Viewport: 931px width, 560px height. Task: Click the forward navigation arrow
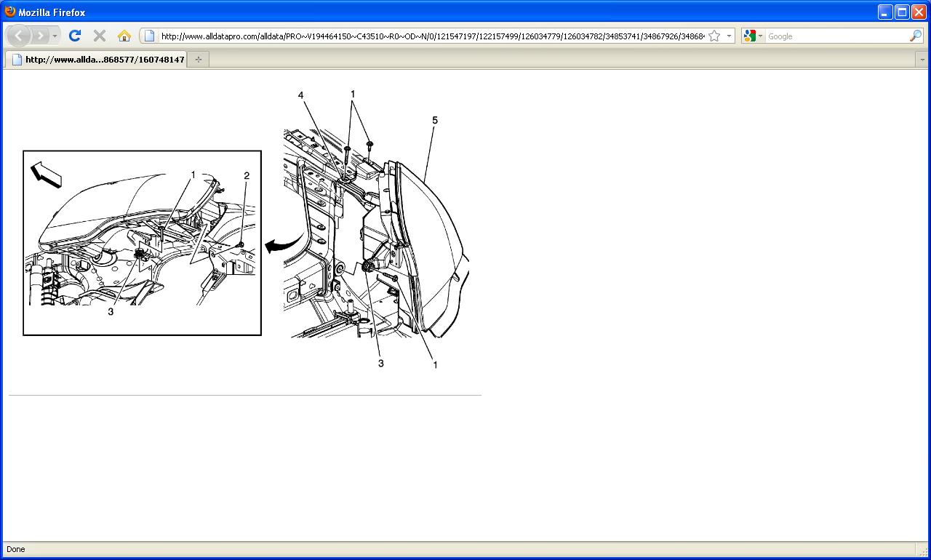pyautogui.click(x=41, y=36)
